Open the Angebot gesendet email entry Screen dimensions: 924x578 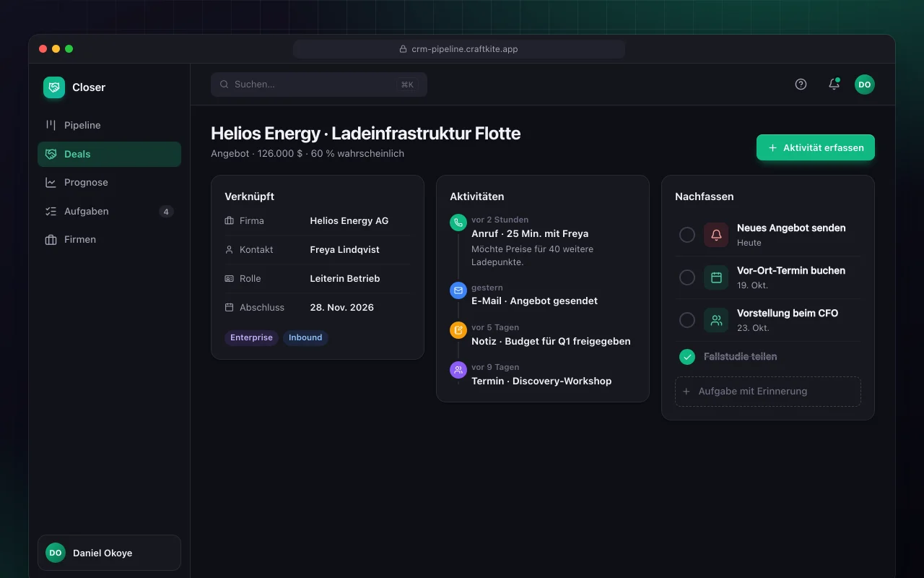(x=534, y=301)
